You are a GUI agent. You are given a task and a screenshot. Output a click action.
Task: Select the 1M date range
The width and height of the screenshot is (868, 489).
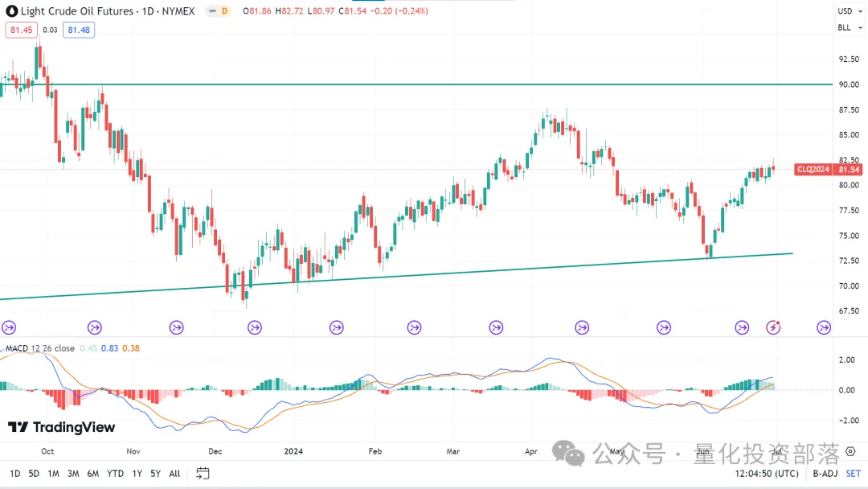53,474
